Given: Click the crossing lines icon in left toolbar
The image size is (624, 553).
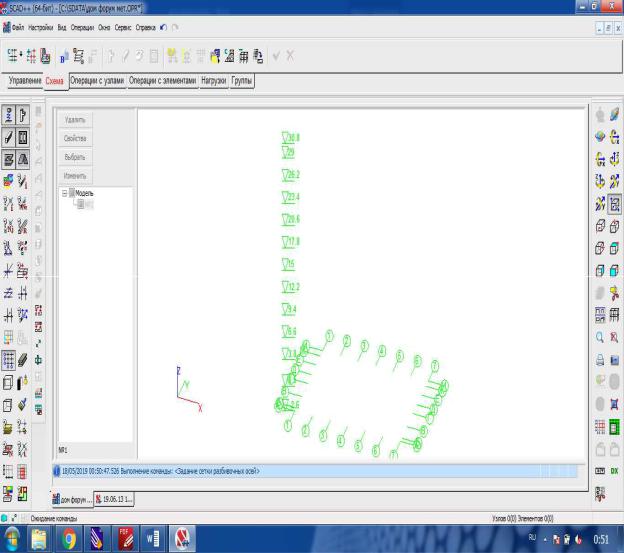Looking at the screenshot, I should tap(8, 271).
